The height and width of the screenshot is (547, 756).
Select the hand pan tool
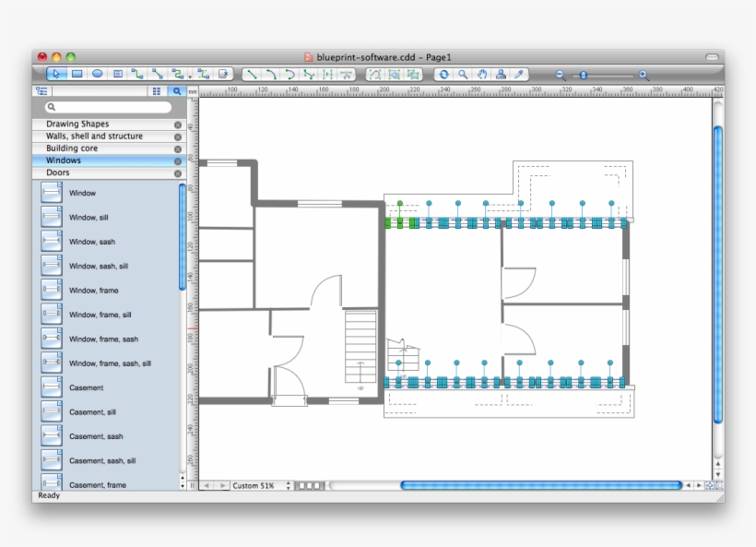pyautogui.click(x=483, y=74)
